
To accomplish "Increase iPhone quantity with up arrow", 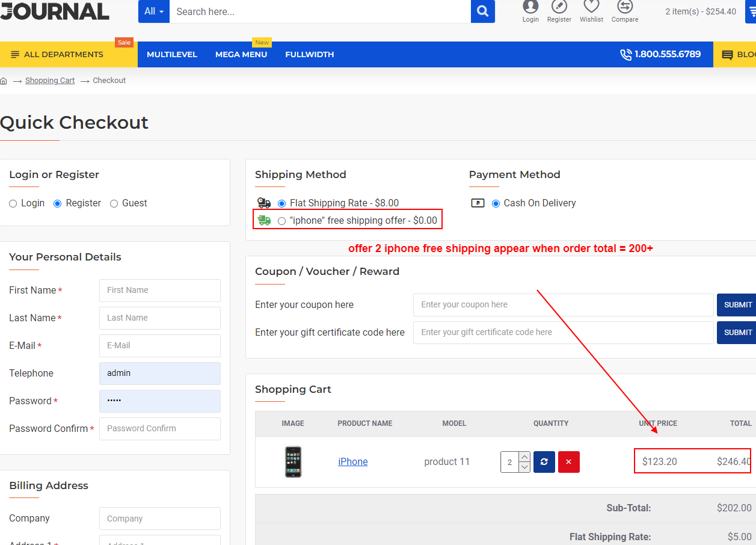I will [x=524, y=457].
